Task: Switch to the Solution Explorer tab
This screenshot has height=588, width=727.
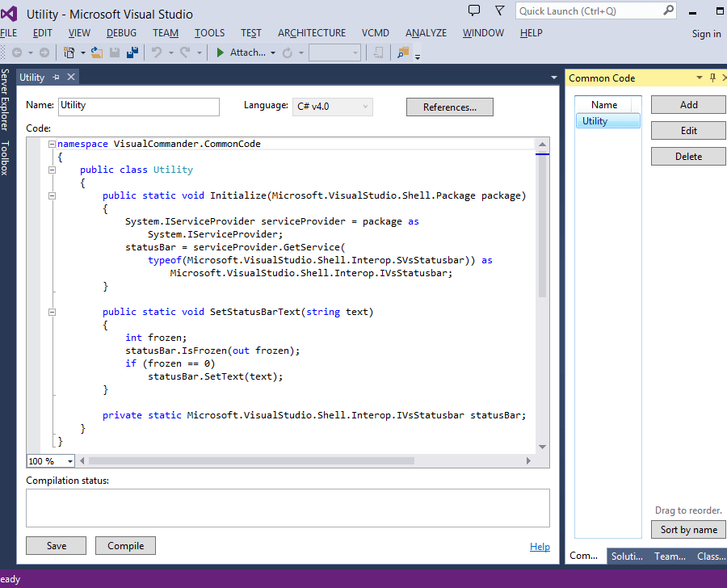Action: 628,556
